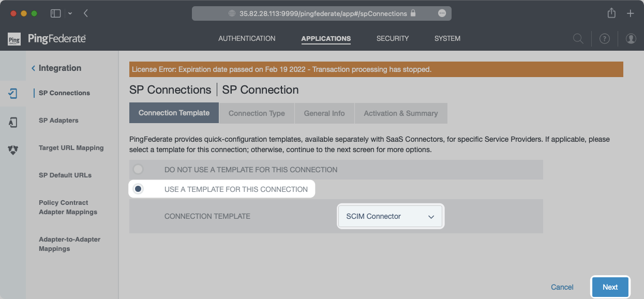Click the Safari share icon
Image resolution: width=644 pixels, height=299 pixels.
tap(611, 13)
